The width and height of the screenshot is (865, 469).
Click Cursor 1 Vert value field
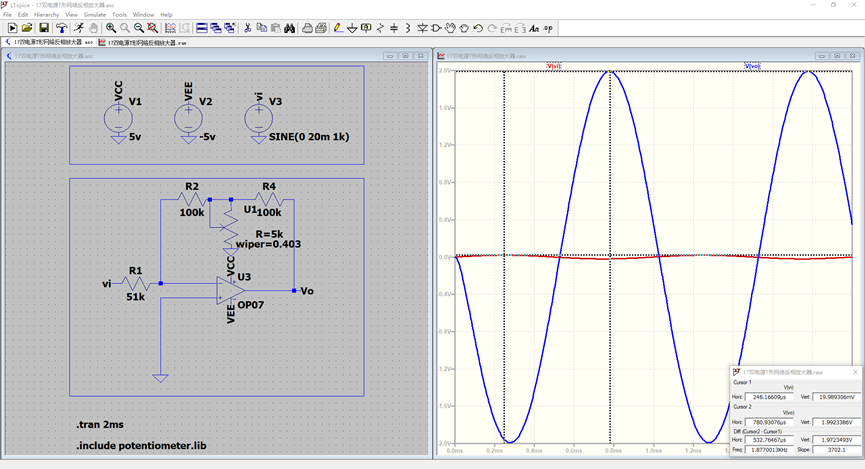(836, 397)
